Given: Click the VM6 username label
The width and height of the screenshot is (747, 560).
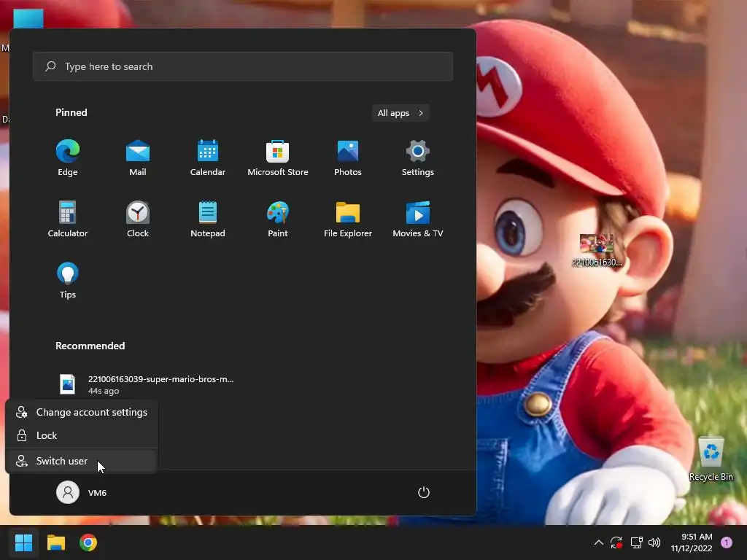Looking at the screenshot, I should click(97, 493).
